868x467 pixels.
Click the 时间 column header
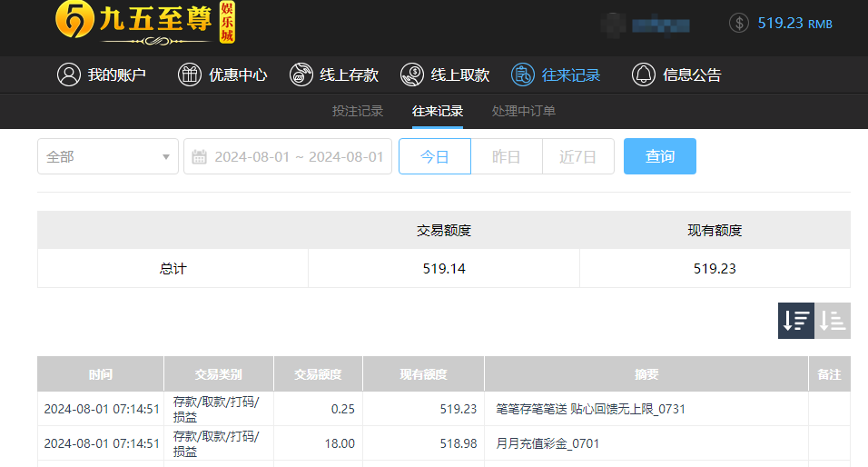tap(101, 374)
